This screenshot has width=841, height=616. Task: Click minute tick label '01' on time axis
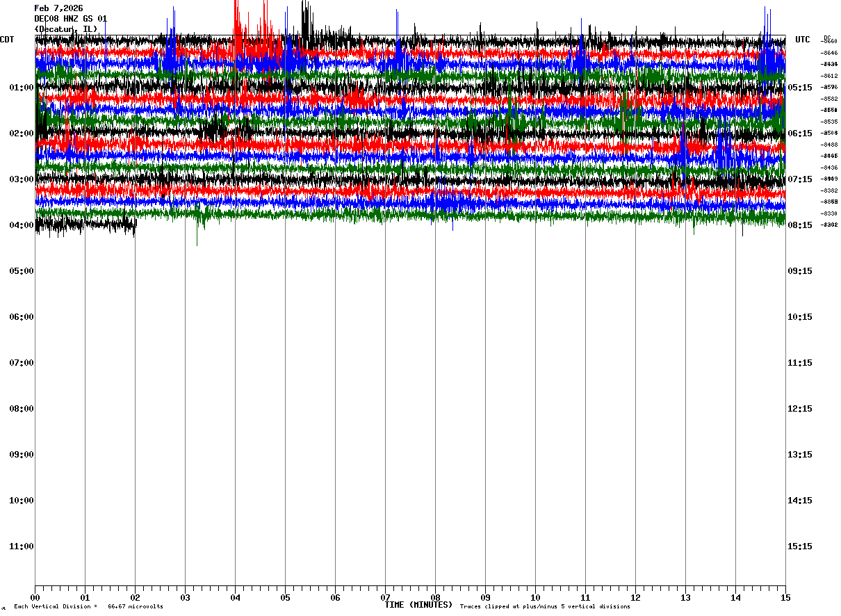pyautogui.click(x=85, y=597)
